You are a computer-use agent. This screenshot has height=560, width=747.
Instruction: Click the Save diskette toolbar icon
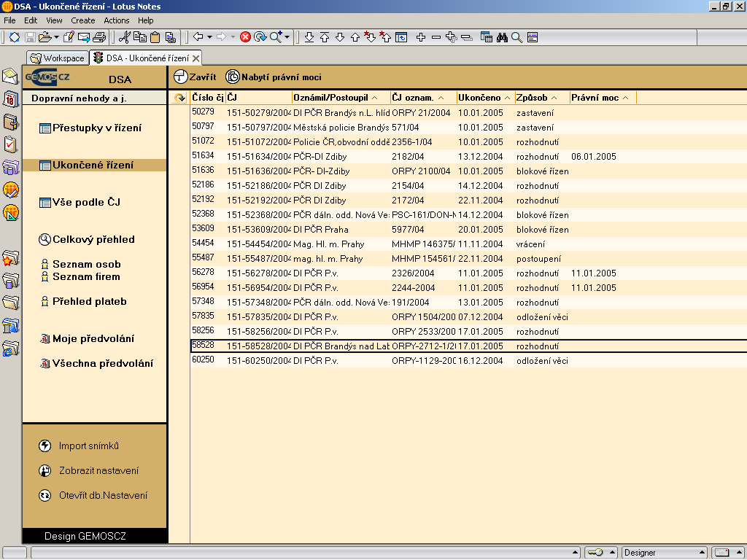pos(30,37)
